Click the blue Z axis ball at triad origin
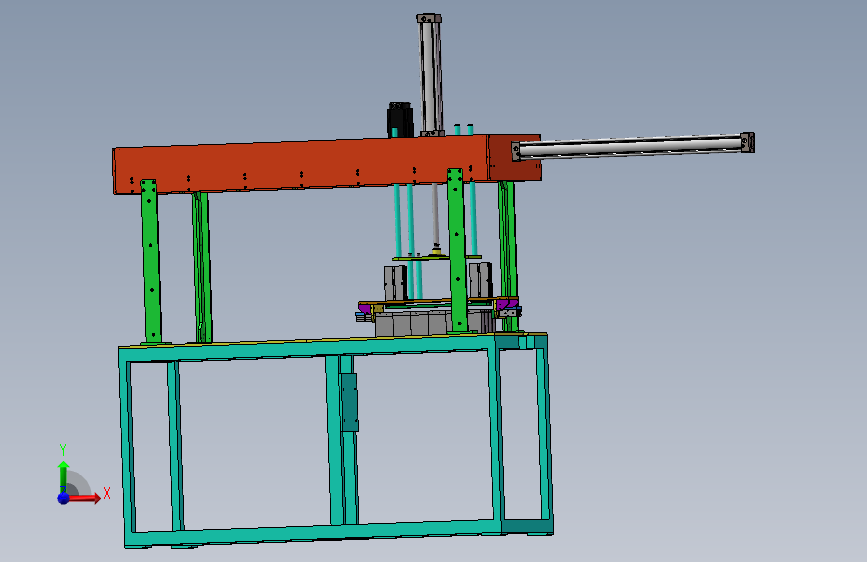This screenshot has width=867, height=562. (63, 498)
